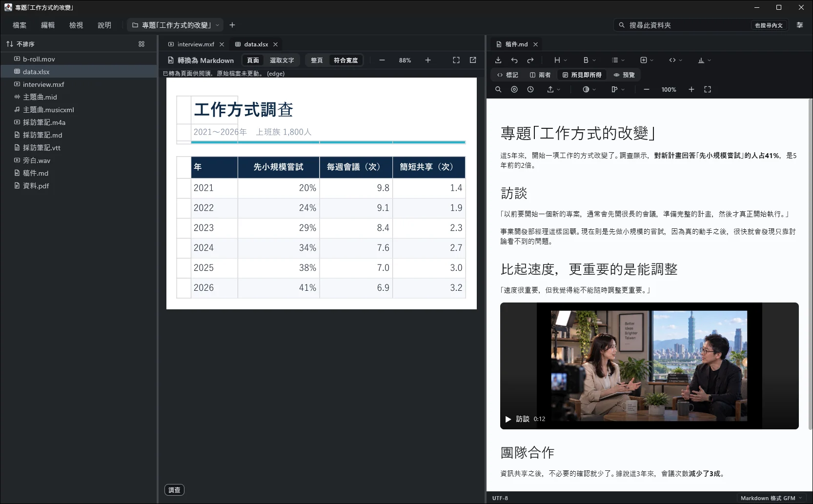This screenshot has height=504, width=813.
Task: Expand the bold B formatting dropdown
Action: click(589, 60)
